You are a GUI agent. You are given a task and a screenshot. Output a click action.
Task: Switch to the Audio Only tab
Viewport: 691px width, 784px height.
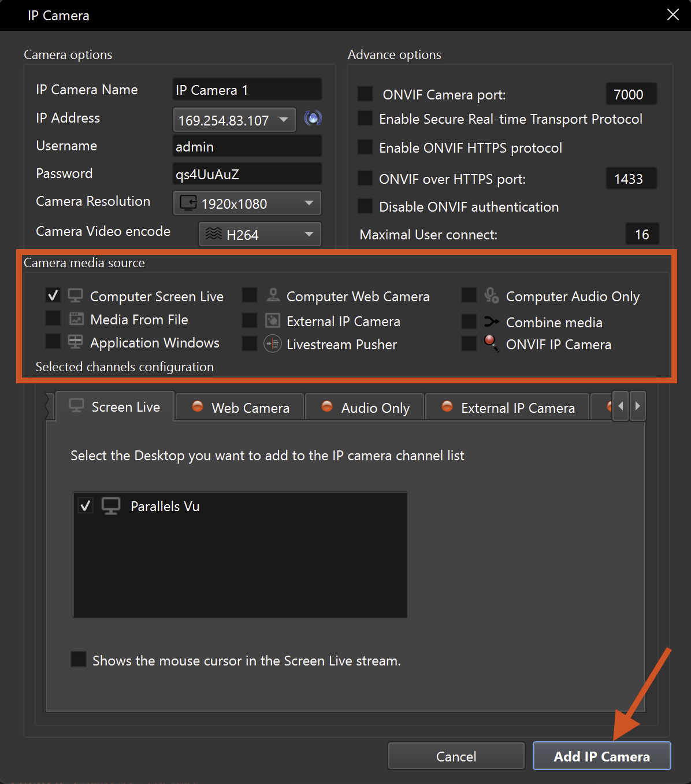[366, 408]
